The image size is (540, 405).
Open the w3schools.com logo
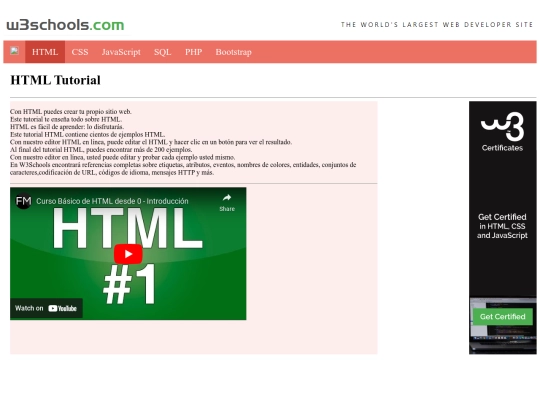(x=65, y=25)
